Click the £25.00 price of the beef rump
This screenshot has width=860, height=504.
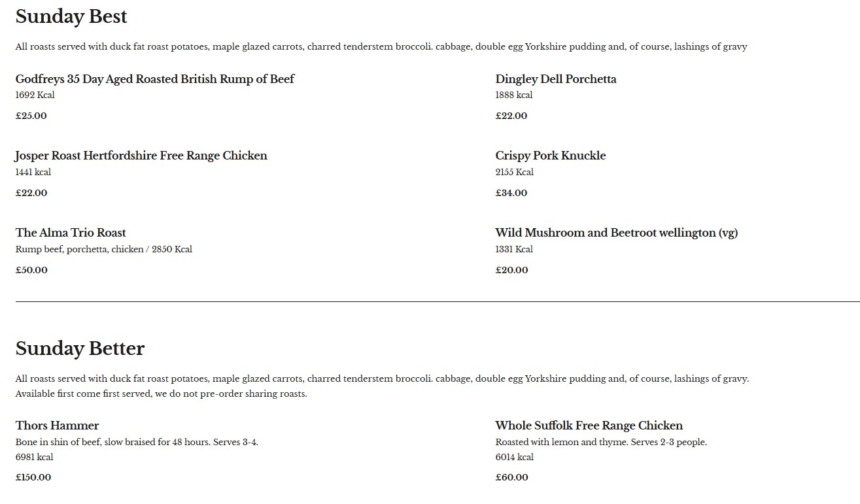click(31, 116)
